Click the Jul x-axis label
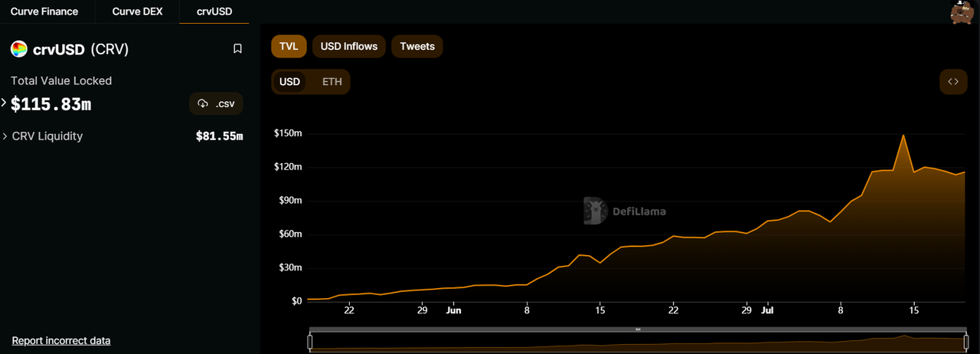The image size is (980, 354). point(768,310)
